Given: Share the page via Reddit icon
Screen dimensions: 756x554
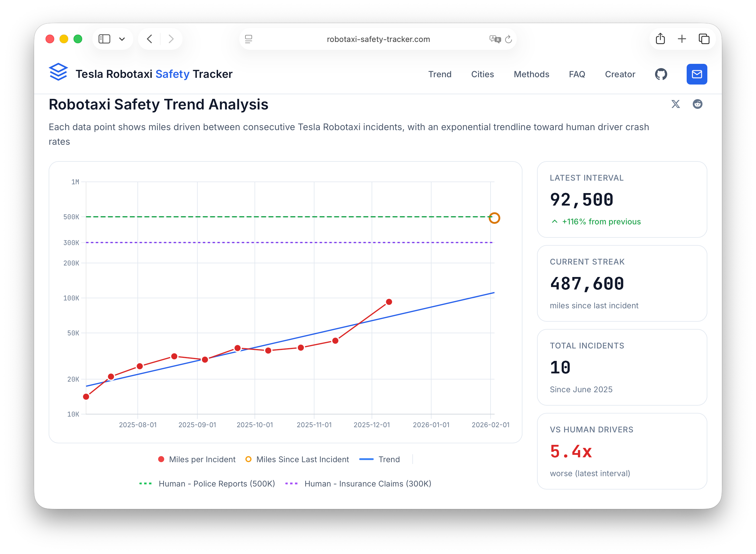Looking at the screenshot, I should point(697,104).
